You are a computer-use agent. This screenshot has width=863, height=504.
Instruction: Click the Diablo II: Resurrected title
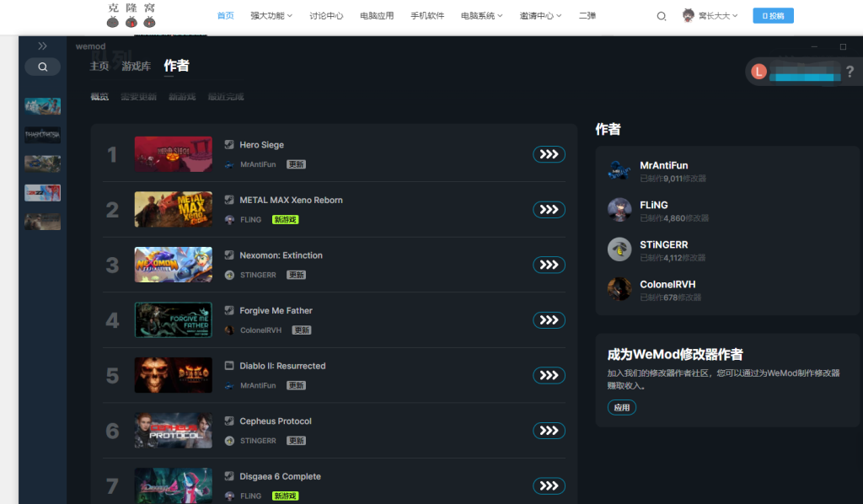click(282, 366)
